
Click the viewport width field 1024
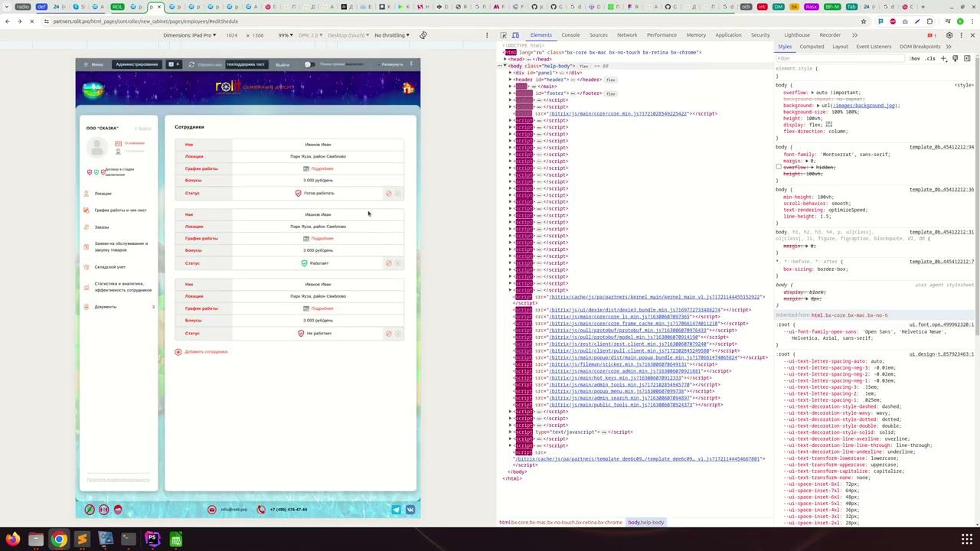pos(232,35)
